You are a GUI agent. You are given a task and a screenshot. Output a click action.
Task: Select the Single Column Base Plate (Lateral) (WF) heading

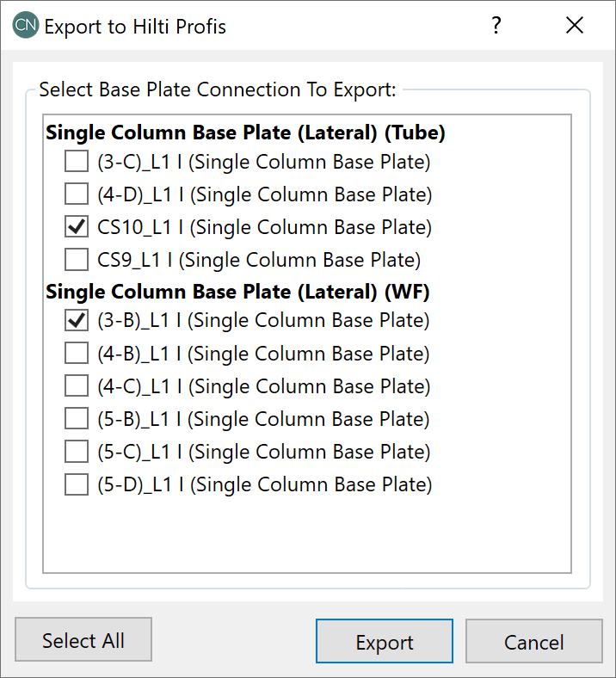[237, 292]
